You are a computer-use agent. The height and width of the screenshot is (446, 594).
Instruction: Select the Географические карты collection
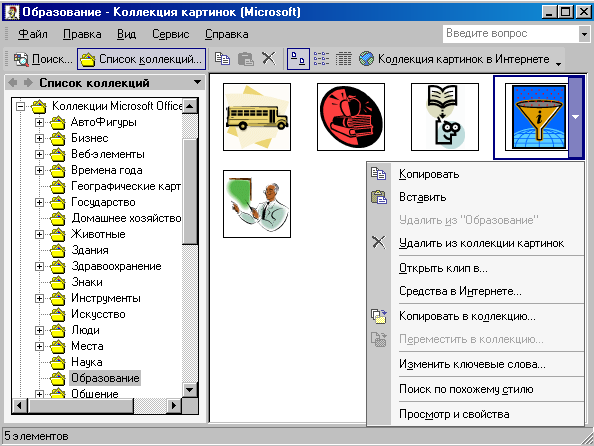[x=126, y=186]
